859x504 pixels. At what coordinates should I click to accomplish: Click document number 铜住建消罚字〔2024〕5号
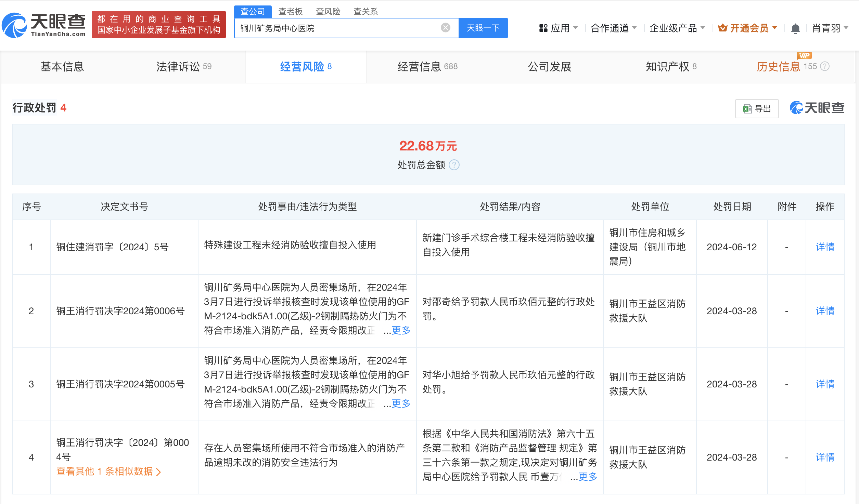[113, 247]
